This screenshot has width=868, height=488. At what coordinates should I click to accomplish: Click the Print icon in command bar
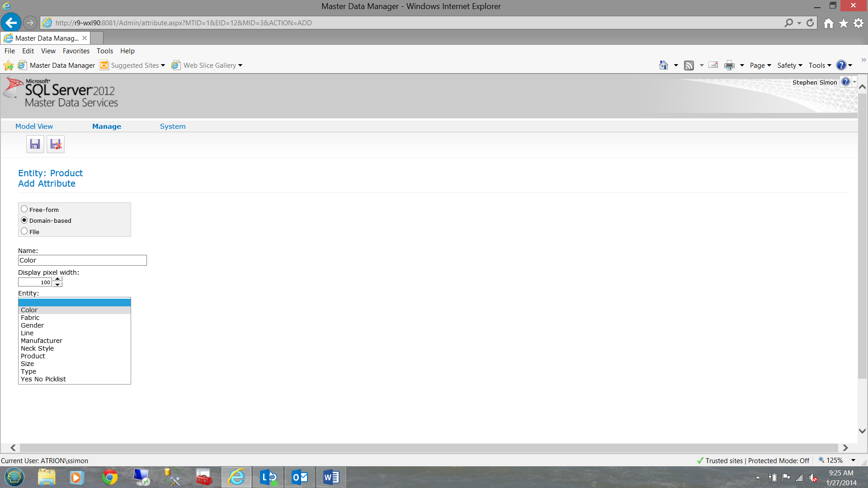729,66
